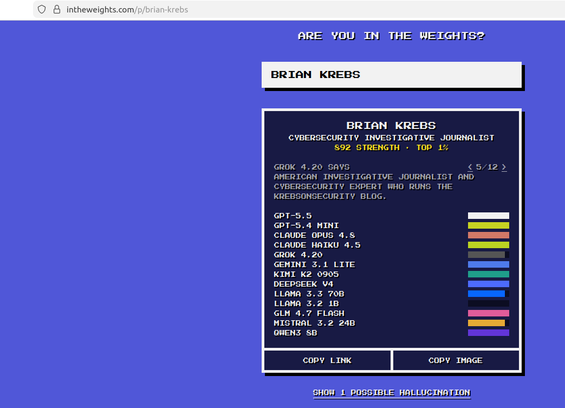Click the Grok 4.20 Says heading
This screenshot has width=565, height=408.
coord(311,167)
